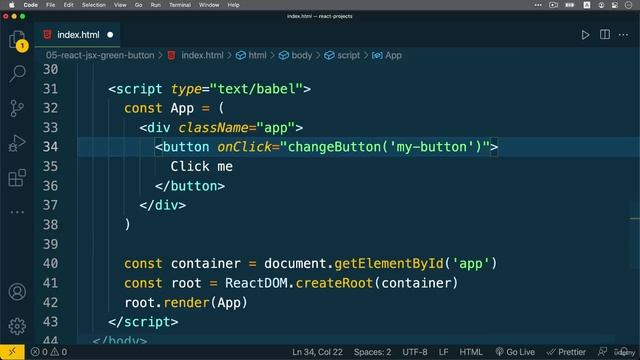Screen dimensions: 640x360
Task: Change language mode HTML
Action: (471, 352)
